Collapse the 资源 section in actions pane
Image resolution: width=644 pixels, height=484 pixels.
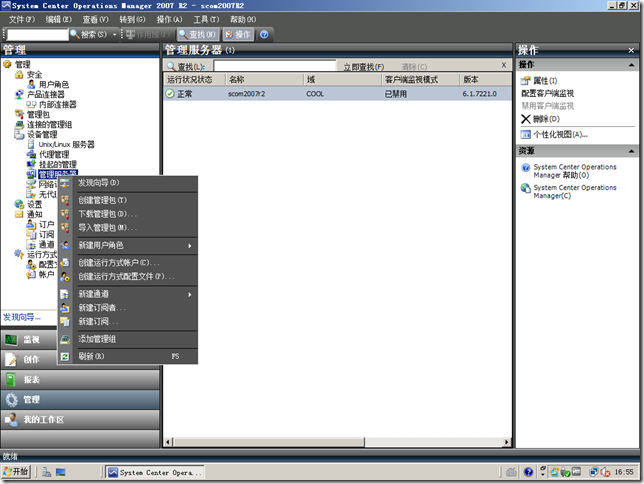click(631, 151)
